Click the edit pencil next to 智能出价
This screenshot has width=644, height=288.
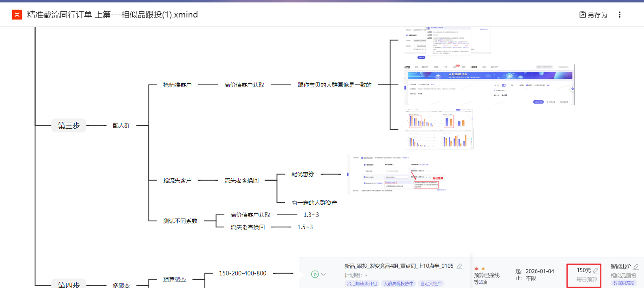click(636, 266)
